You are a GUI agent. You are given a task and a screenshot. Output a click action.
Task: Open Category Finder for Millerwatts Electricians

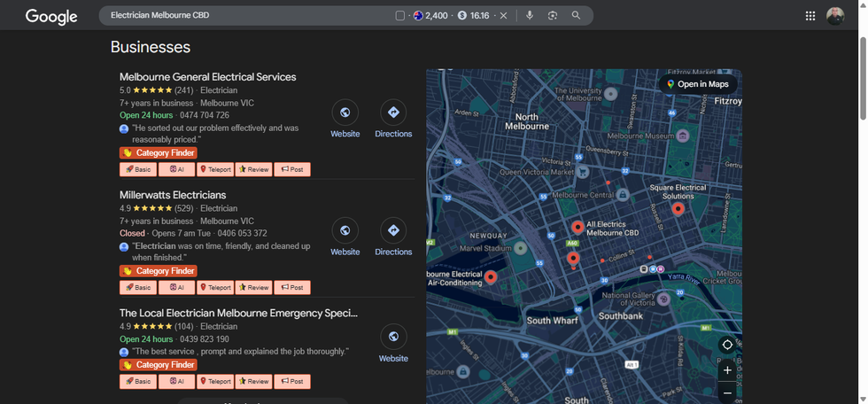click(159, 271)
